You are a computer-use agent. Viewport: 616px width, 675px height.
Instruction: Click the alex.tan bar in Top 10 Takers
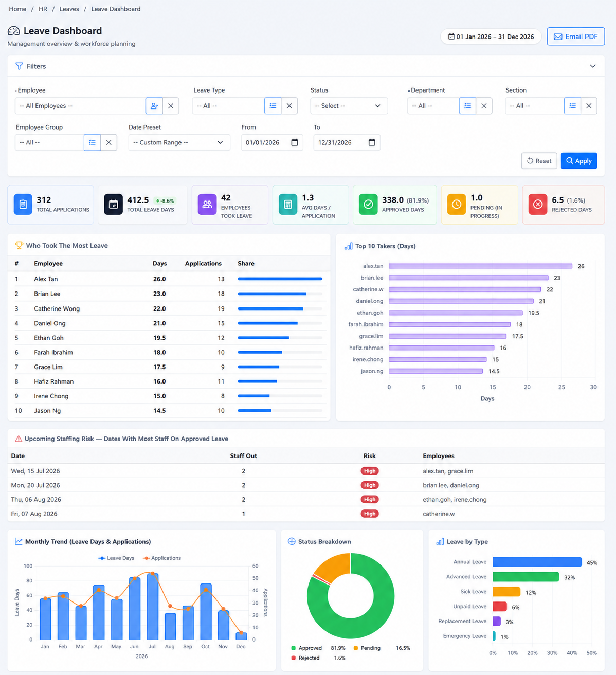481,266
